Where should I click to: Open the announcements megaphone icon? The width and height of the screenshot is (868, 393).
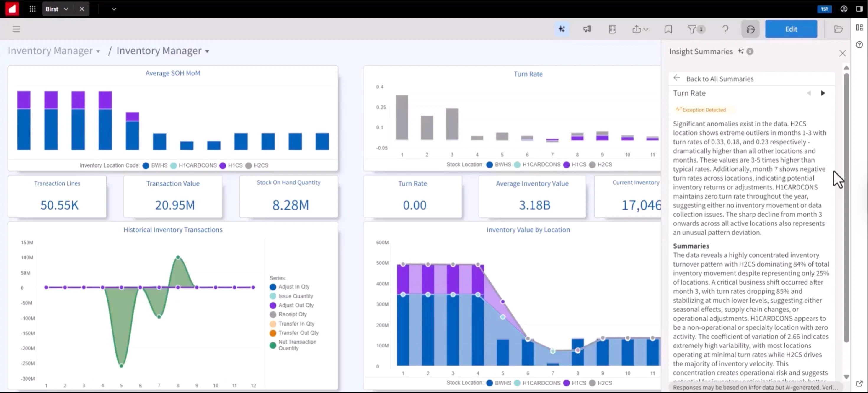point(587,29)
